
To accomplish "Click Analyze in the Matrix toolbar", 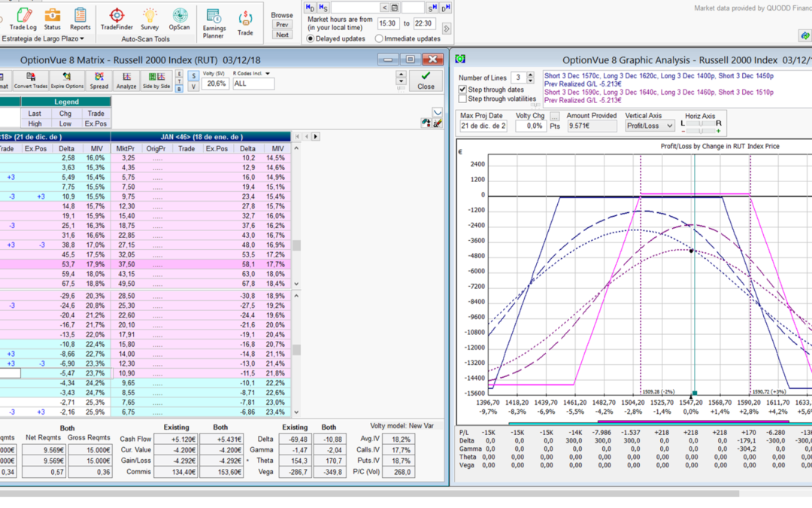I will [126, 81].
